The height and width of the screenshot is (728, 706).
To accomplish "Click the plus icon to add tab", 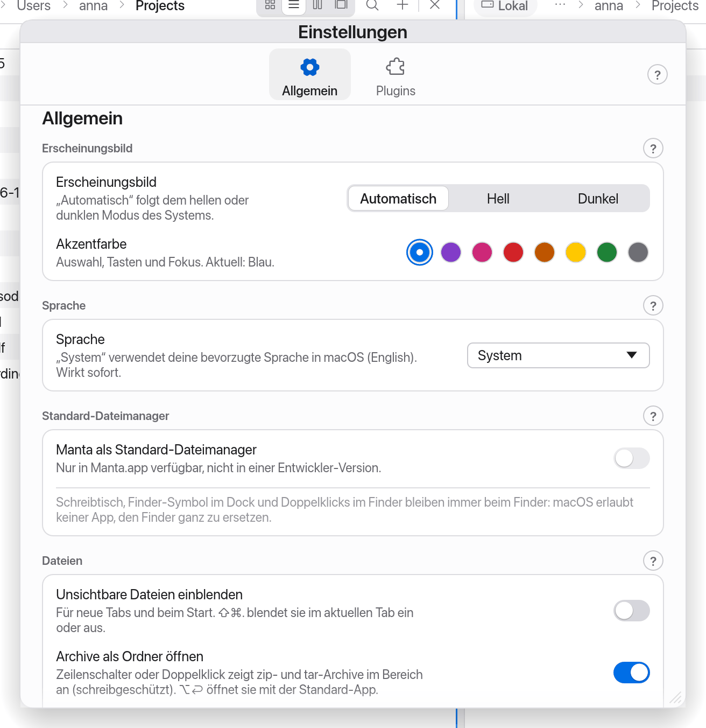I will 403,5.
